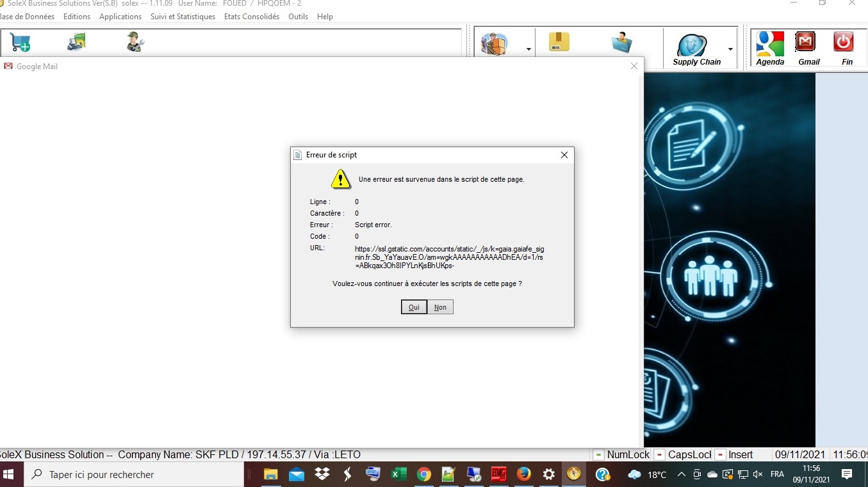Image resolution: width=868 pixels, height=487 pixels.
Task: Click Non in the script error dialog
Action: pyautogui.click(x=440, y=307)
